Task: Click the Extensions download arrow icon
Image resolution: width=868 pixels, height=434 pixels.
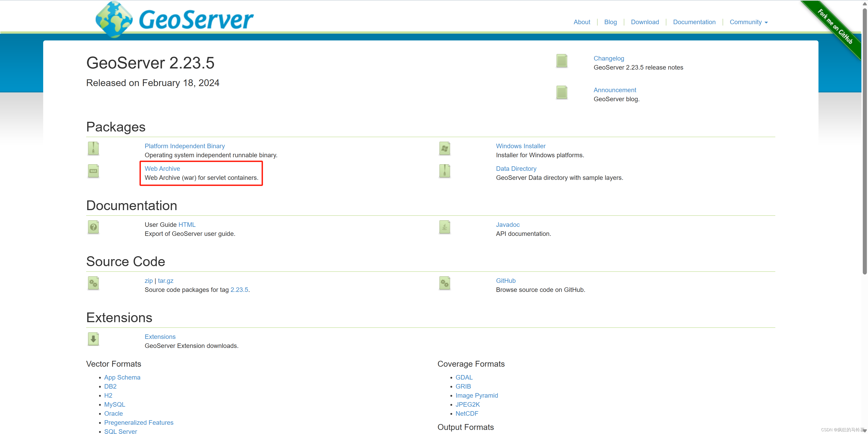Action: (x=93, y=339)
